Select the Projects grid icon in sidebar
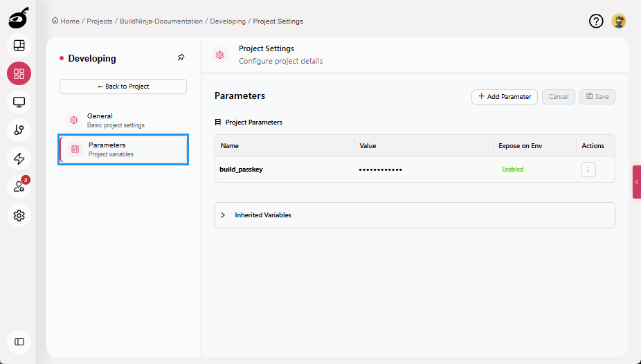The width and height of the screenshot is (641, 364). pos(19,73)
